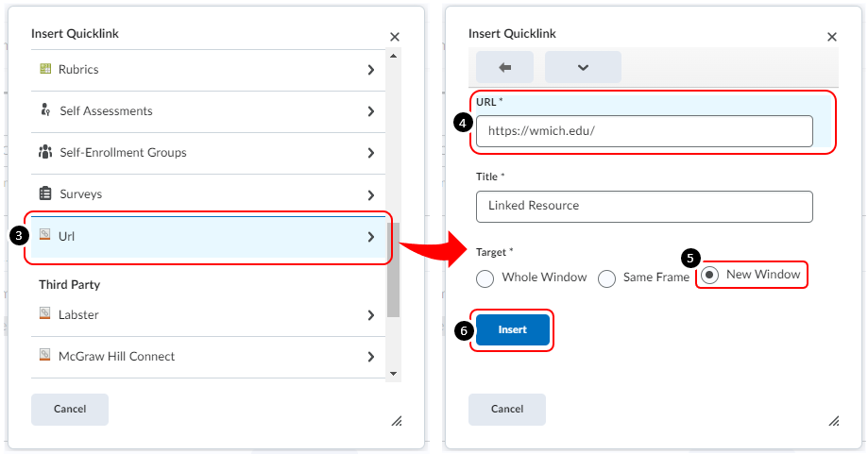Image resolution: width=868 pixels, height=454 pixels.
Task: Click the McGraw Hill Connect icon
Action: coord(44,356)
